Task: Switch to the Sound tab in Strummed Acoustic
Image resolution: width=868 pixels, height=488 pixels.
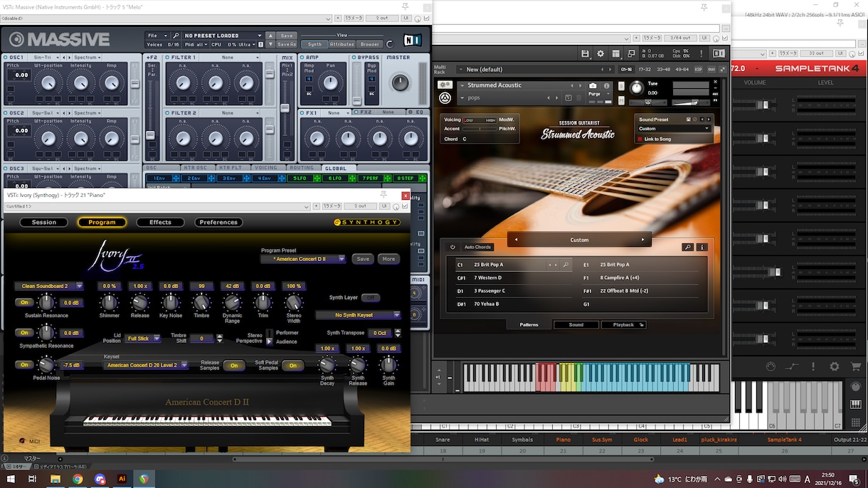Action: tap(576, 325)
